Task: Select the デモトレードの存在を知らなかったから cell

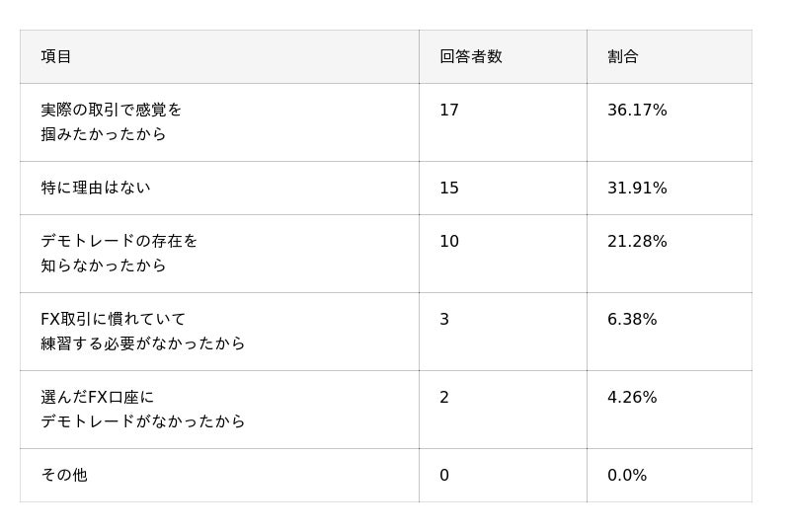Action: coord(119,254)
